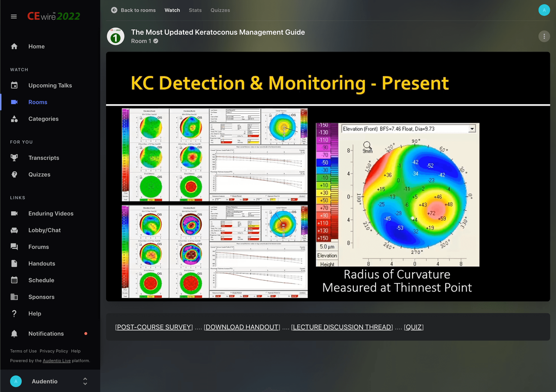Screen dimensions: 556x392
Task: Open Upcoming Talks calendar icon
Action: point(14,85)
